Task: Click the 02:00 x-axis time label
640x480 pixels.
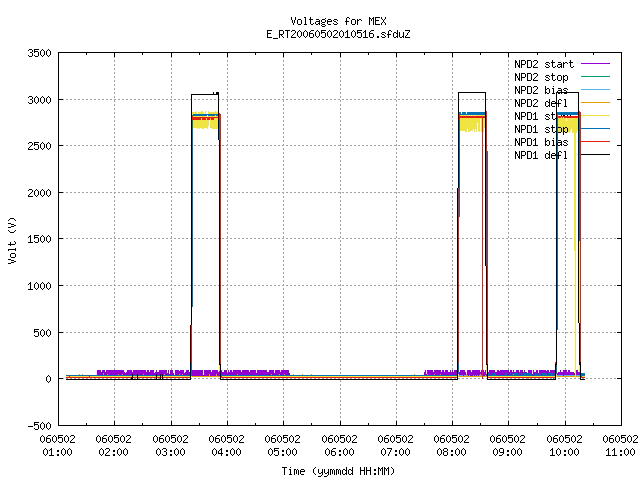Action: (x=114, y=452)
